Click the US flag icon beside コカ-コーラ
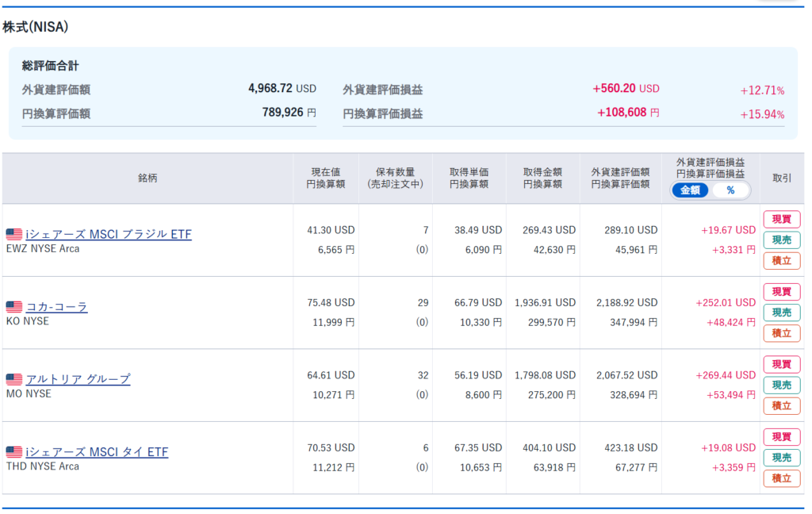Viewport: 812px width, 514px height. click(14, 307)
